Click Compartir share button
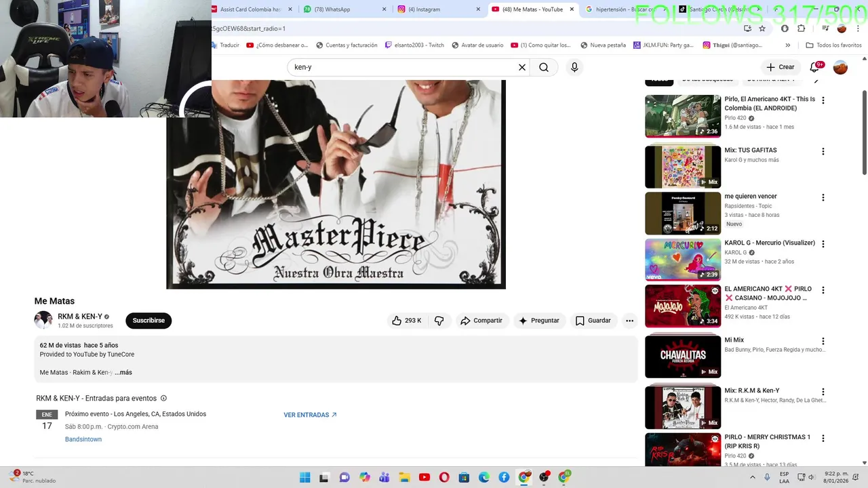Viewport: 868px width, 488px height. 481,321
